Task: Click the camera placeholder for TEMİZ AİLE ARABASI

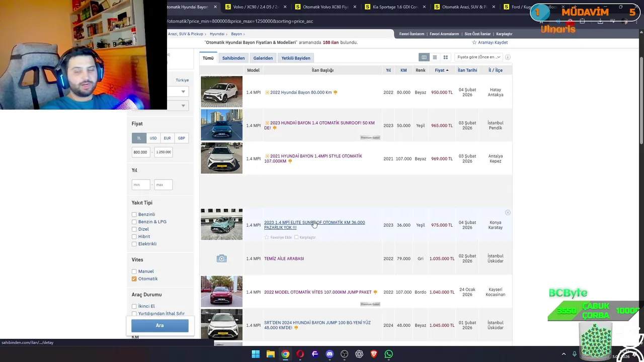Action: point(221,258)
